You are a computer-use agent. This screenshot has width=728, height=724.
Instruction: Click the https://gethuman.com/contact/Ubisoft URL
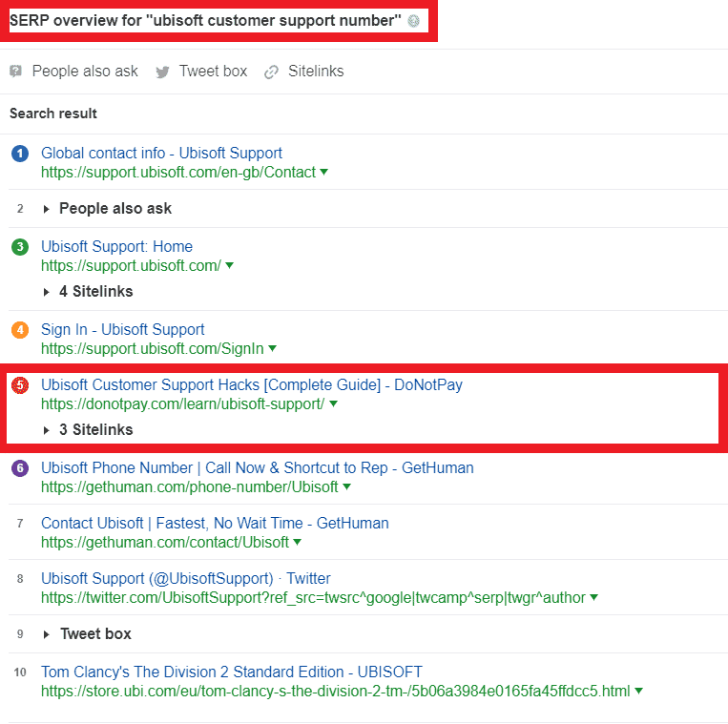(165, 542)
